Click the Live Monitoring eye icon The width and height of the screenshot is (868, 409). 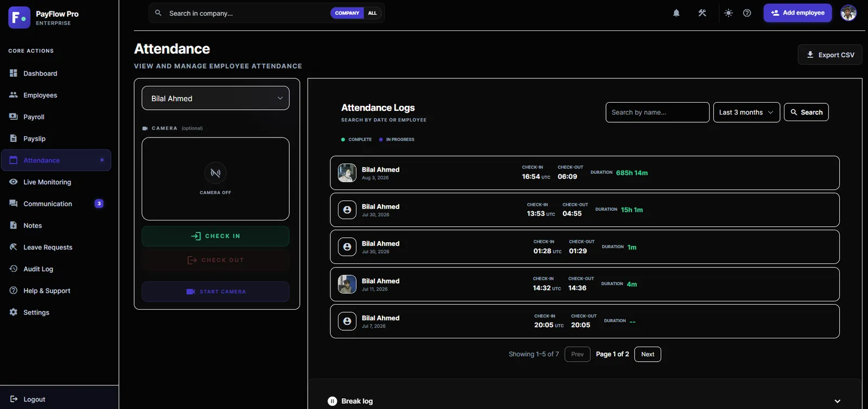[x=14, y=181]
